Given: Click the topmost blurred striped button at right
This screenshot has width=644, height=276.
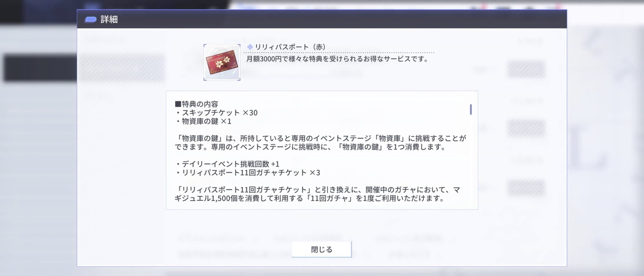Looking at the screenshot, I should tap(526, 69).
